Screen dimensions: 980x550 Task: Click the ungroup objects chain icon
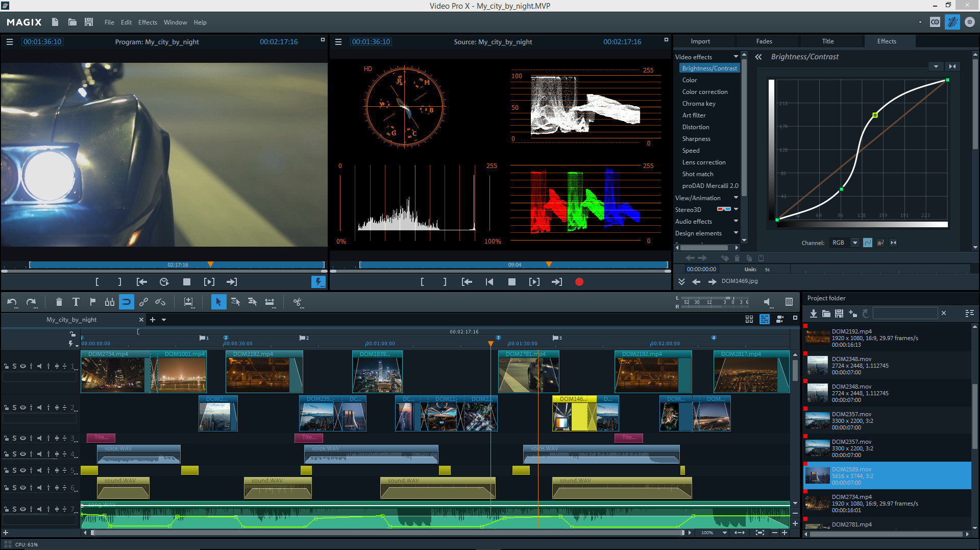[159, 302]
